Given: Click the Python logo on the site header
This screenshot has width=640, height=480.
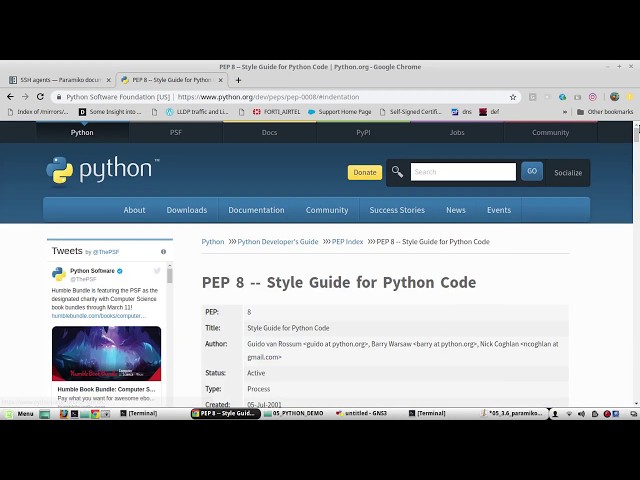Looking at the screenshot, I should click(x=103, y=170).
